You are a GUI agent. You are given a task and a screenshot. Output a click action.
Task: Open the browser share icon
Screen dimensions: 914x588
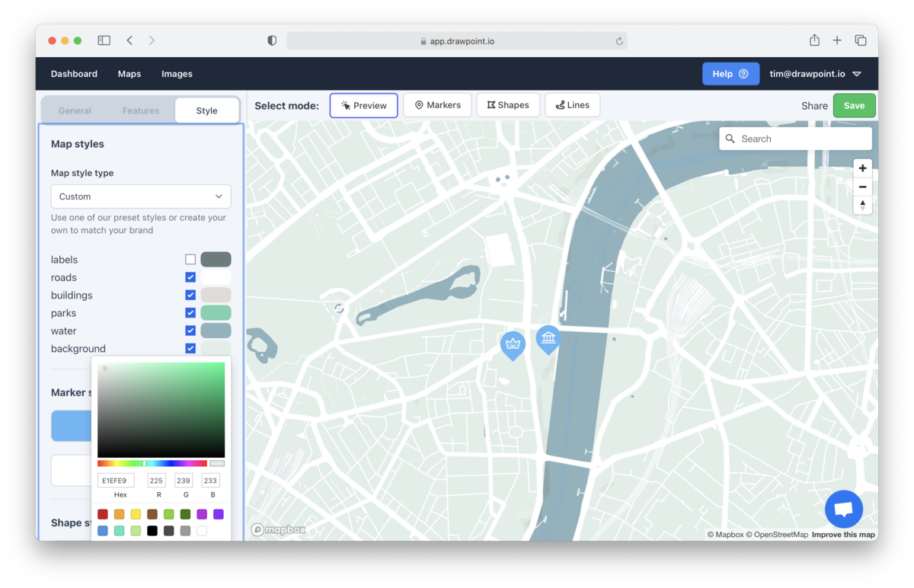(814, 40)
